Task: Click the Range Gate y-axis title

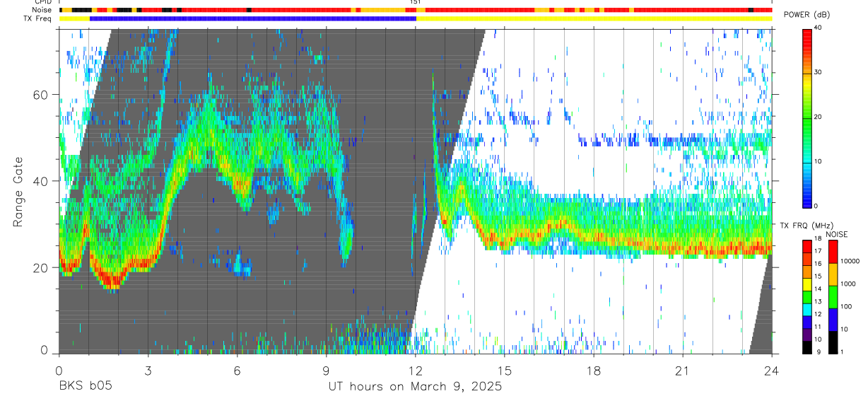Action: (19, 191)
